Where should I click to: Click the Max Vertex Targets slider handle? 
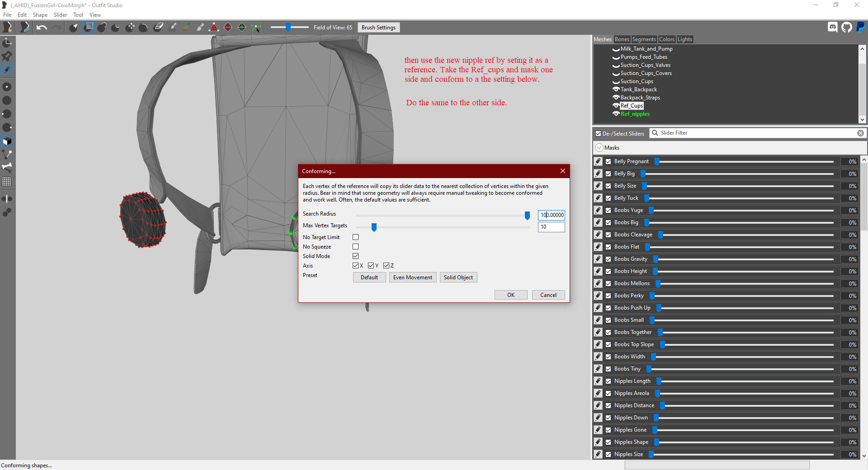pos(374,227)
